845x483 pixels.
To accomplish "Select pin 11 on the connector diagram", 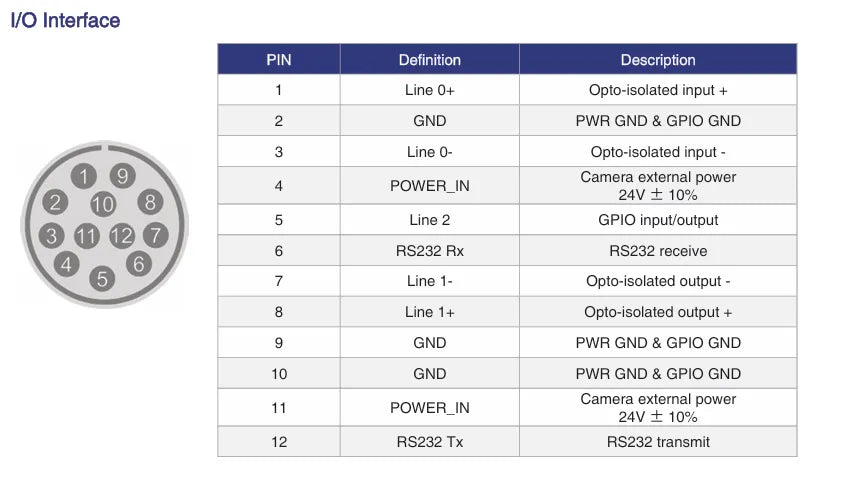I will (x=87, y=236).
